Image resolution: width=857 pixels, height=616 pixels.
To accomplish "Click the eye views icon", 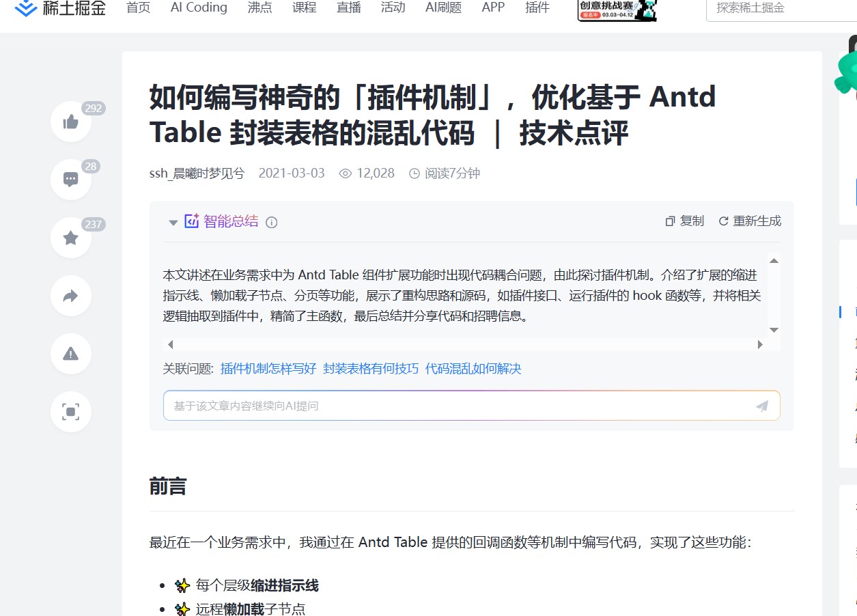I will coord(346,173).
